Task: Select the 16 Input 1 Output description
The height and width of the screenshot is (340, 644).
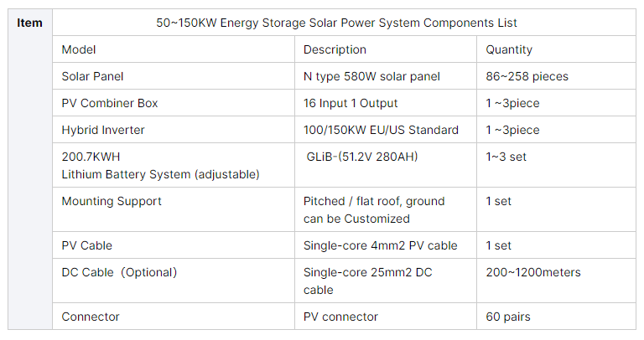Action: 351,103
